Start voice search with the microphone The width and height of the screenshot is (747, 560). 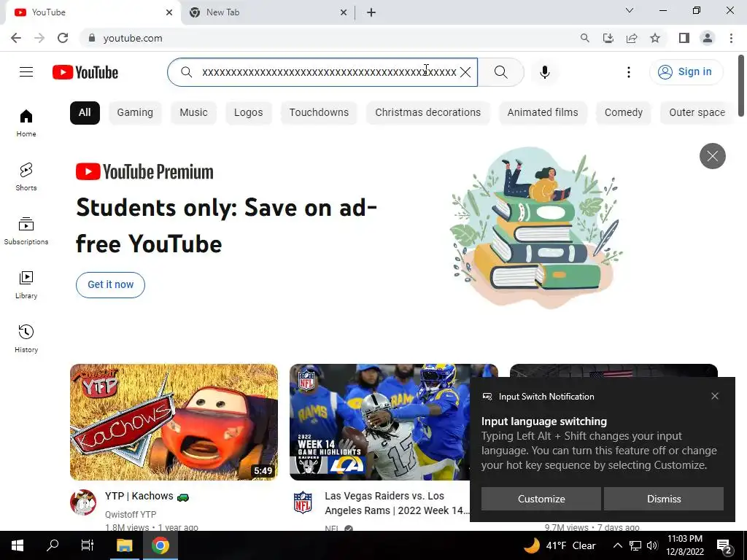coord(545,72)
